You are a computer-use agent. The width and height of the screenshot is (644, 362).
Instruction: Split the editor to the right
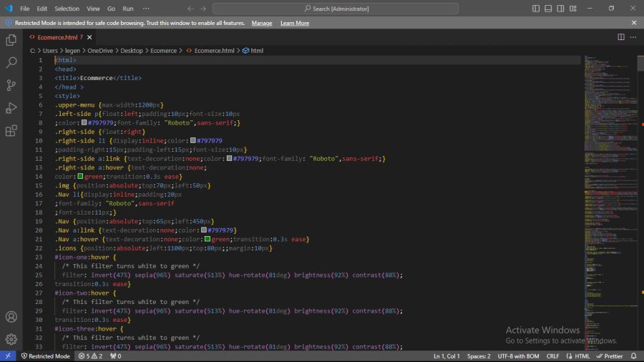click(621, 37)
